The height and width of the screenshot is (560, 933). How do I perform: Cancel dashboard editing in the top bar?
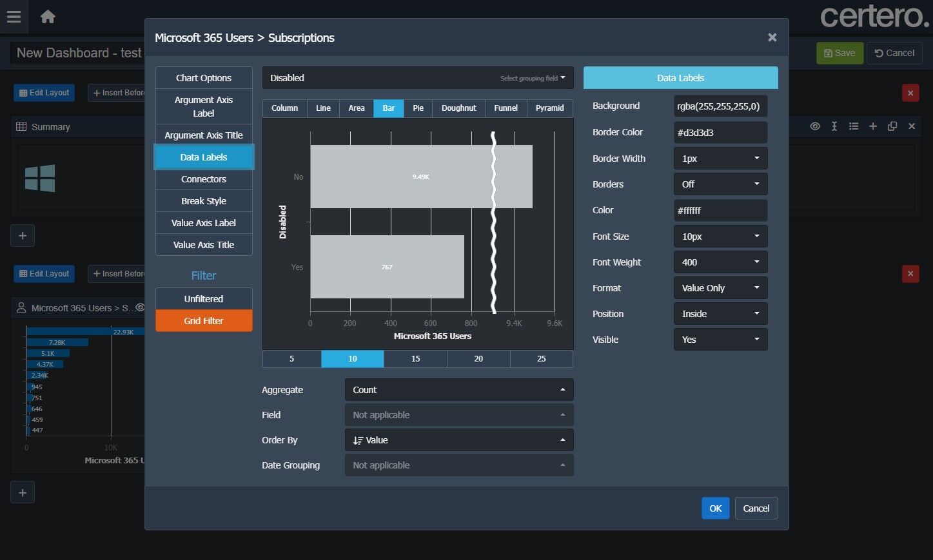[x=894, y=53]
